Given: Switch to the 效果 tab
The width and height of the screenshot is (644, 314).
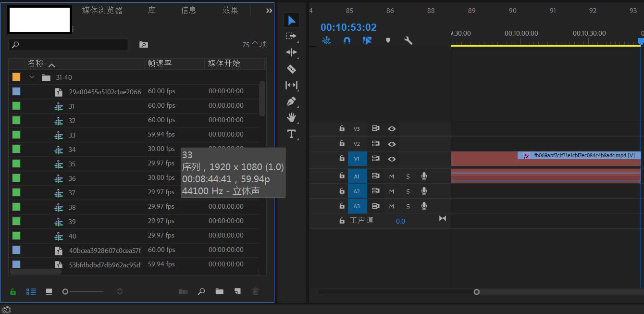Looking at the screenshot, I should click(x=230, y=10).
